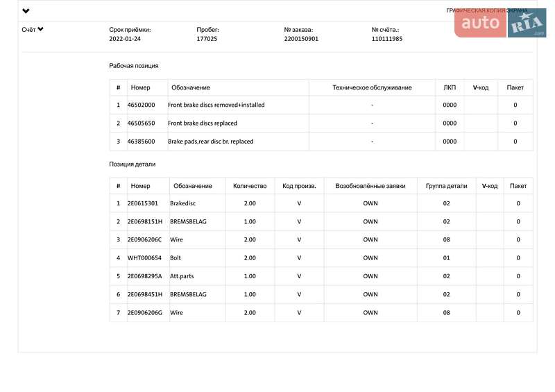555x392 pixels.
Task: Click the Техническое обслуживание column header
Action: tap(372, 87)
